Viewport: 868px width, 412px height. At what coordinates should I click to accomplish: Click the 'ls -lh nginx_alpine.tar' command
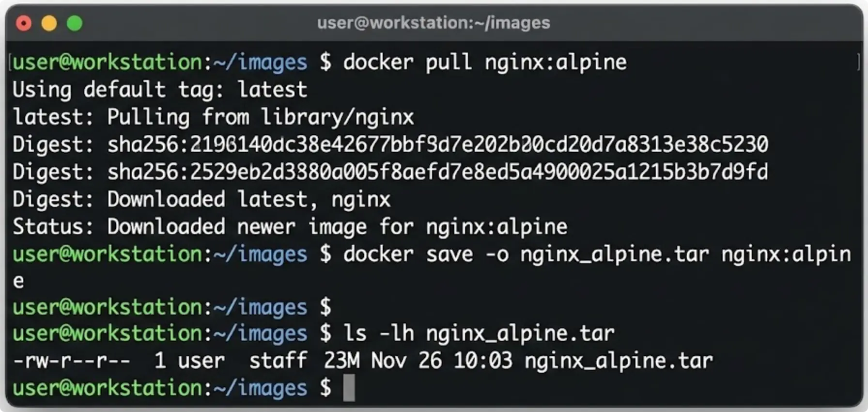[479, 333]
